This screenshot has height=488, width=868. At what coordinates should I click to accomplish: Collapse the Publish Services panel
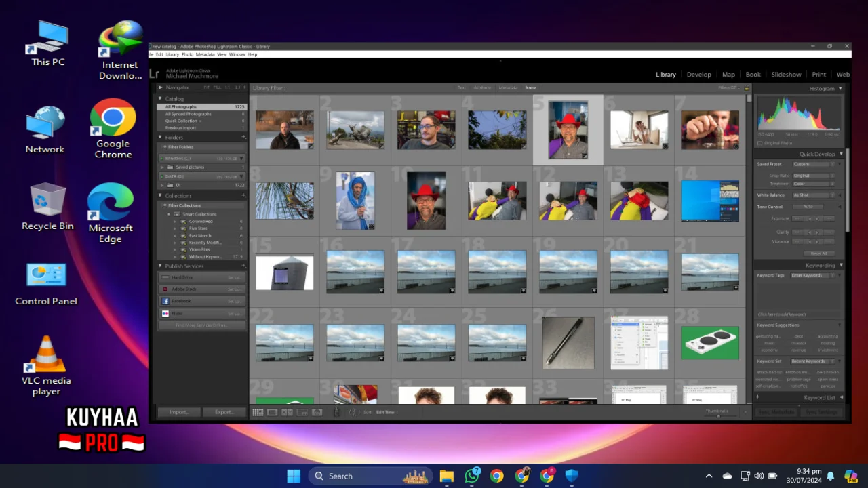(161, 266)
